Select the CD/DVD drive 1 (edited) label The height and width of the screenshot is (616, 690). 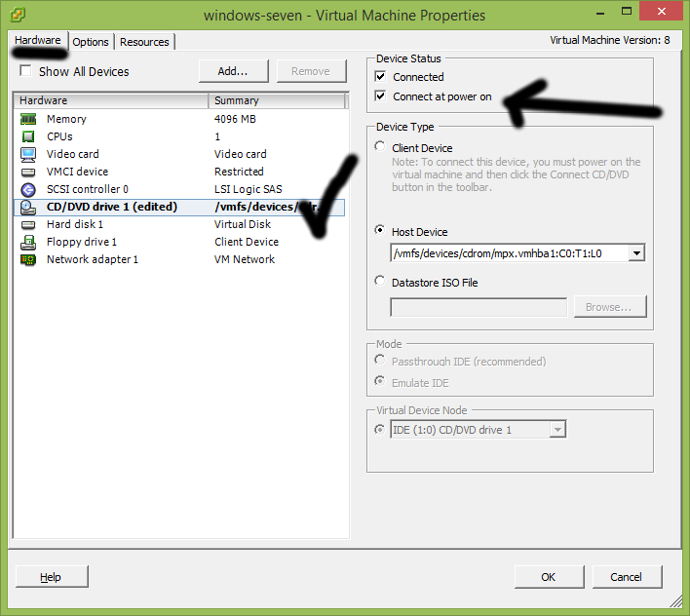tap(112, 207)
